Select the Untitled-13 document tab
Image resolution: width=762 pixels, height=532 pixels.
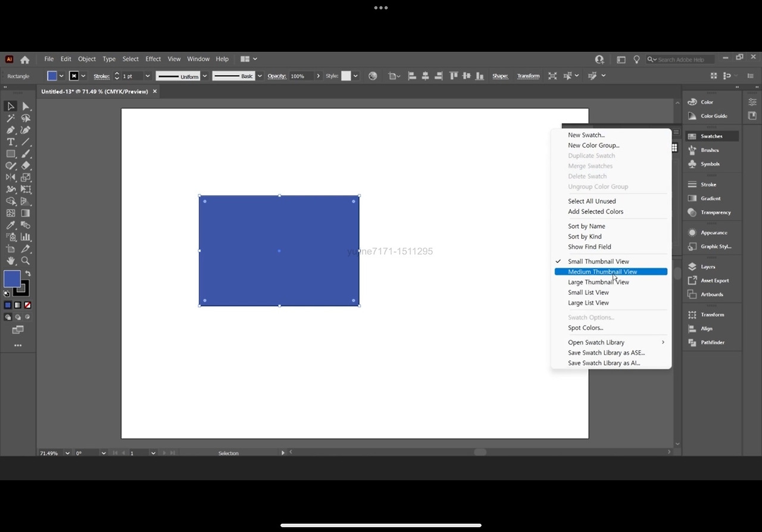(95, 92)
